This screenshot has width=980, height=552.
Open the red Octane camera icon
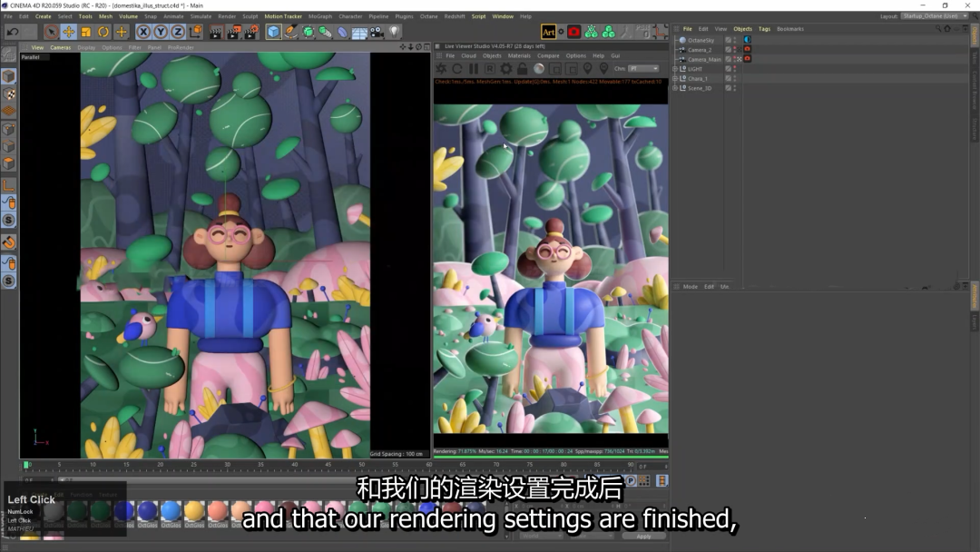coord(573,32)
